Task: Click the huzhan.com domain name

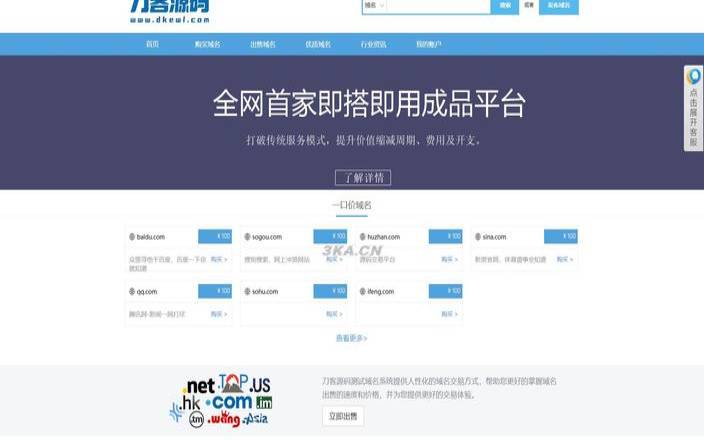Action: click(383, 237)
